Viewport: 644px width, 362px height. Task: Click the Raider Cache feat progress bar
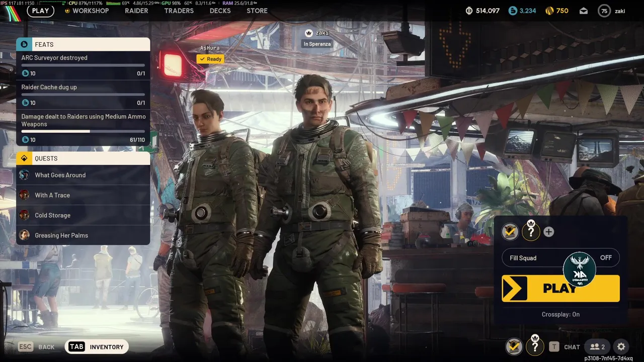(x=83, y=95)
